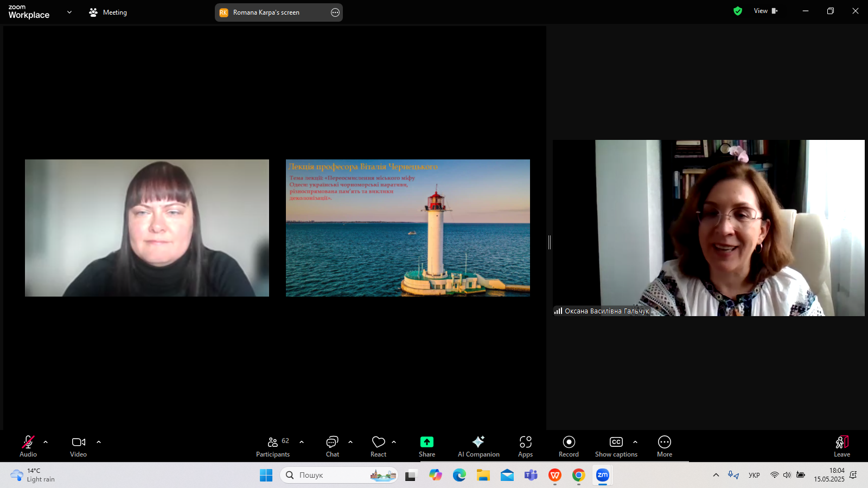Open the React emoji menu

(x=378, y=446)
